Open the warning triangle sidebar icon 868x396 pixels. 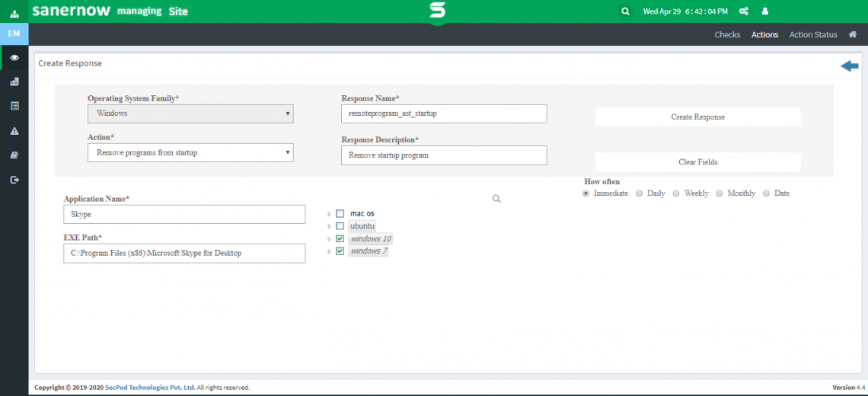click(x=14, y=131)
